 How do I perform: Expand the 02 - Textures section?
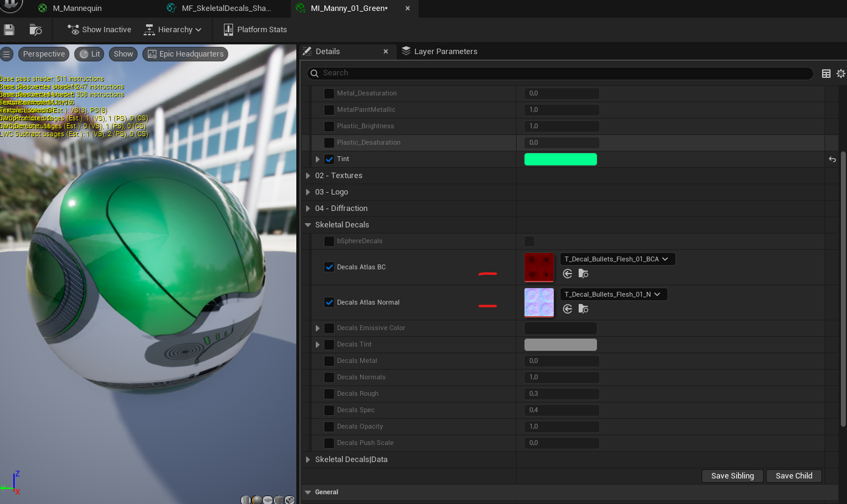[x=308, y=176]
